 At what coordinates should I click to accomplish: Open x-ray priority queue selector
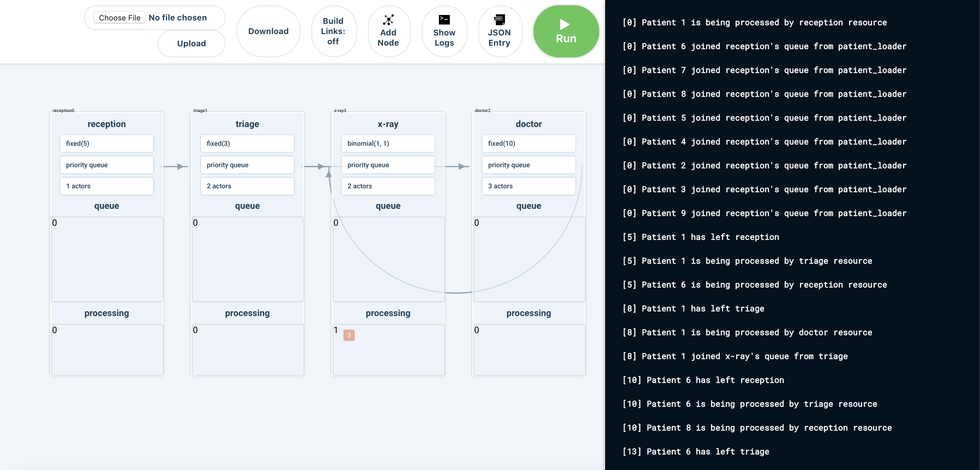(x=388, y=165)
